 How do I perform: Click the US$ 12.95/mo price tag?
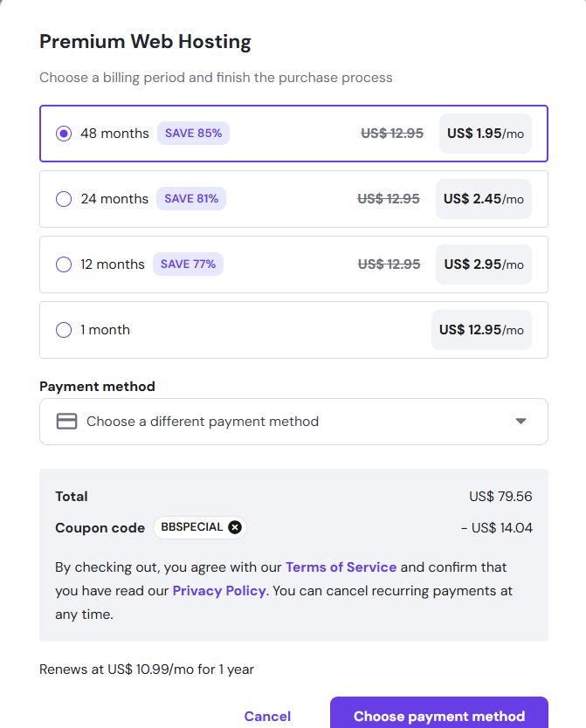[x=481, y=330]
